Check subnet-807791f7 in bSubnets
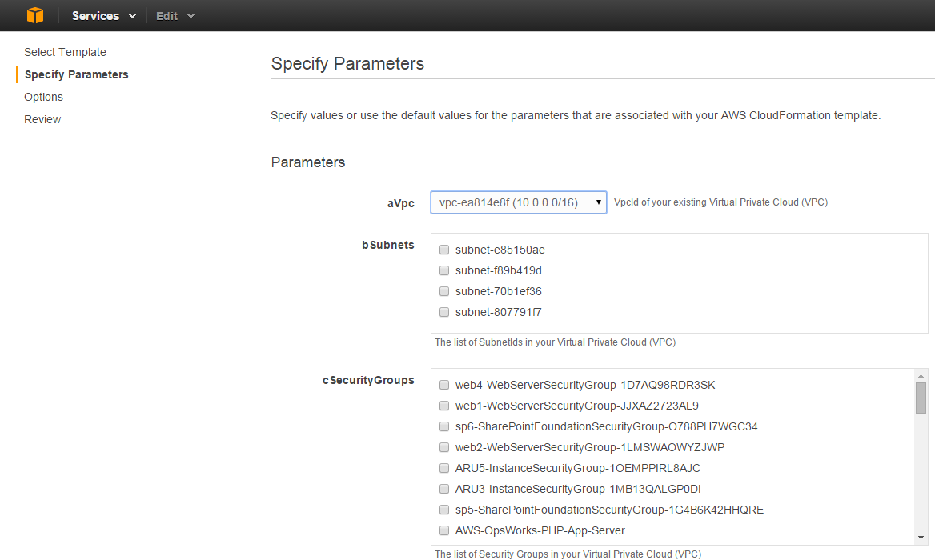 (444, 312)
